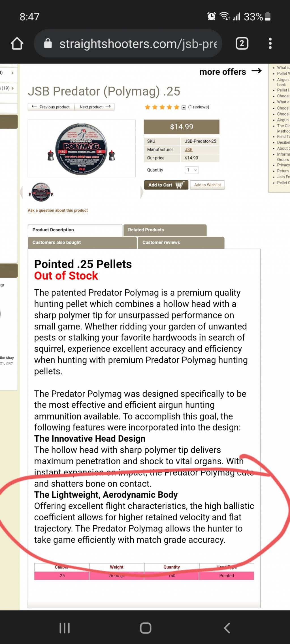This screenshot has height=644, width=290.
Task: Tap the padlock site security icon
Action: tap(48, 44)
